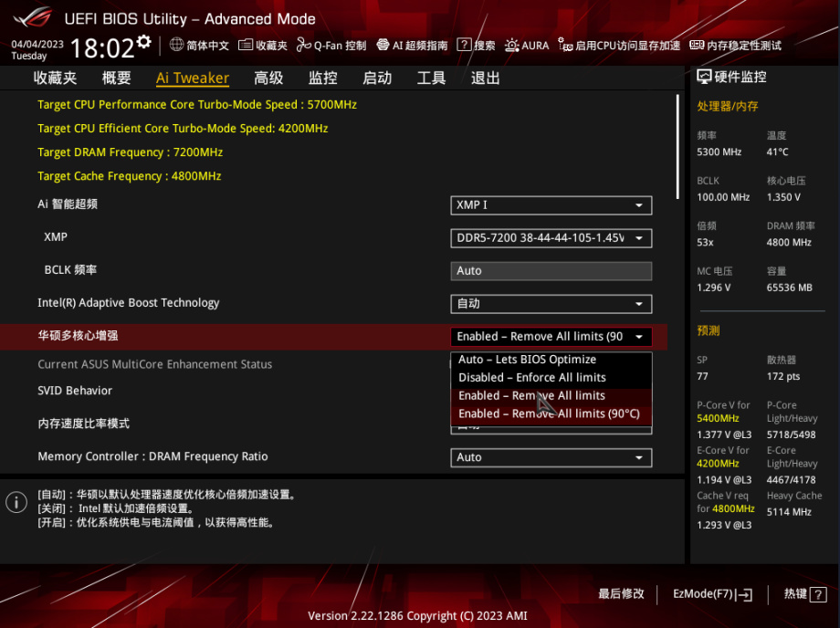Expand XMP DDR5-7200 profile dropdown

pyautogui.click(x=551, y=238)
